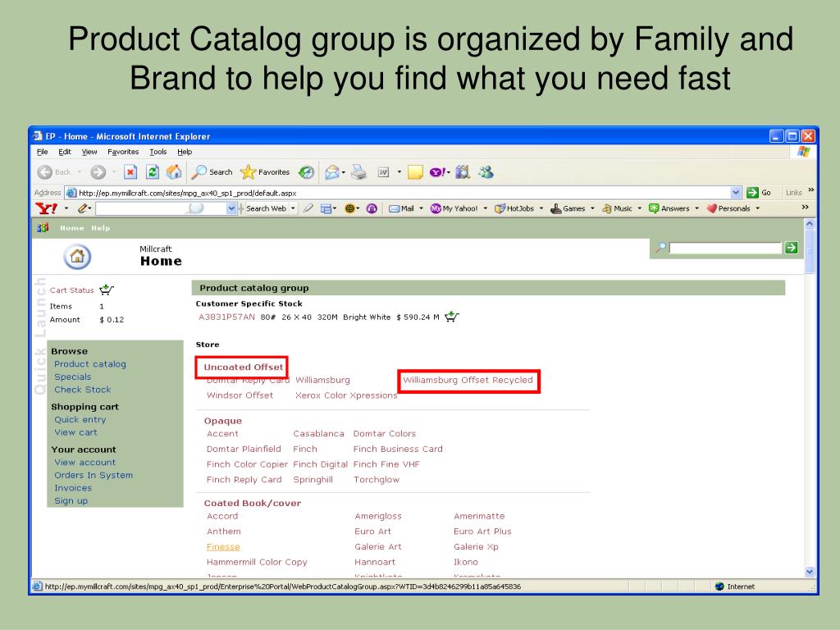Expand Yahoo toolbar overflow chevron
This screenshot has width=840, height=630.
[805, 207]
